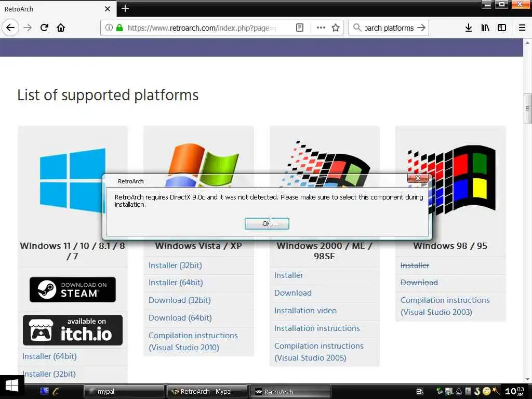Open Visual Studio 2003 compilation instructions
Screen dimensions: 532x399
pos(445,306)
